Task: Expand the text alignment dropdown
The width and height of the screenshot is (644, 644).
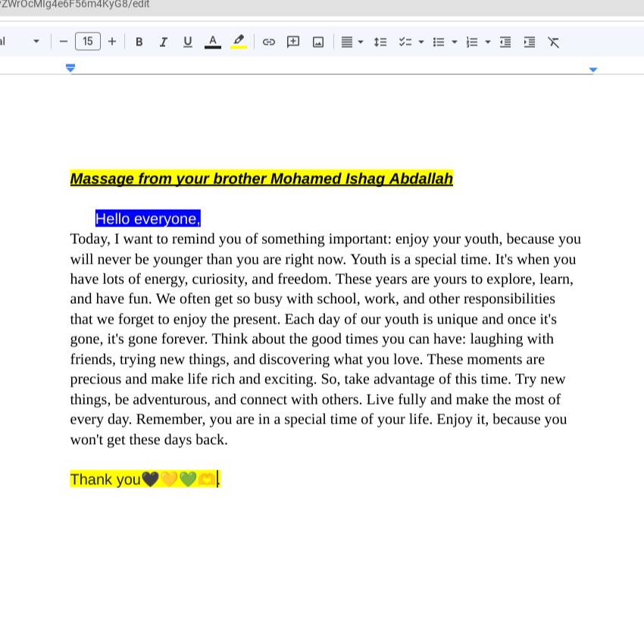Action: point(361,42)
